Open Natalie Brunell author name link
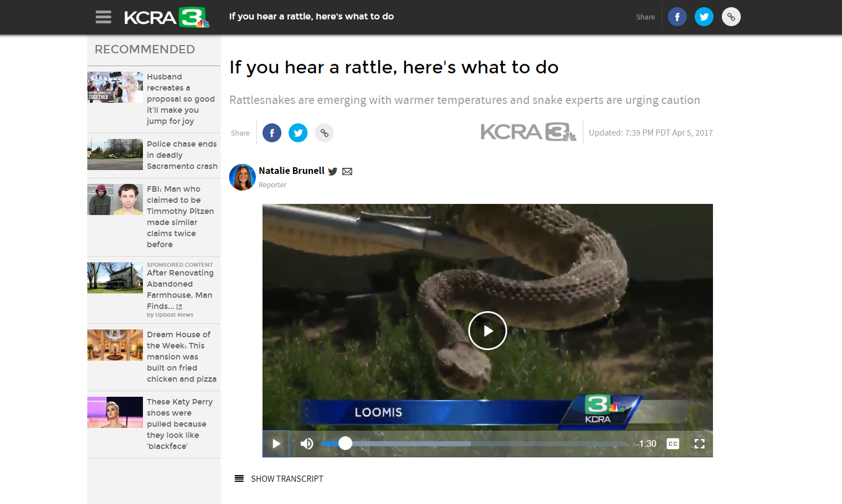 tap(291, 171)
